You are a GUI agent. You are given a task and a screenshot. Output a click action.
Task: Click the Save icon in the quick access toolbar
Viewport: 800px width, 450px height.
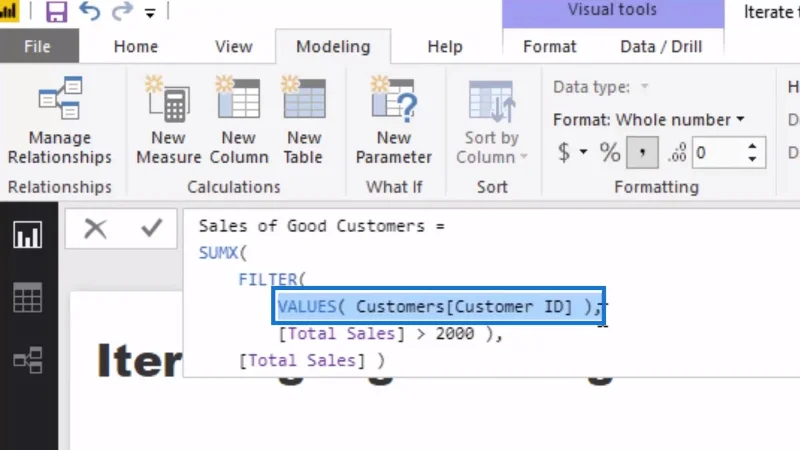tap(56, 11)
